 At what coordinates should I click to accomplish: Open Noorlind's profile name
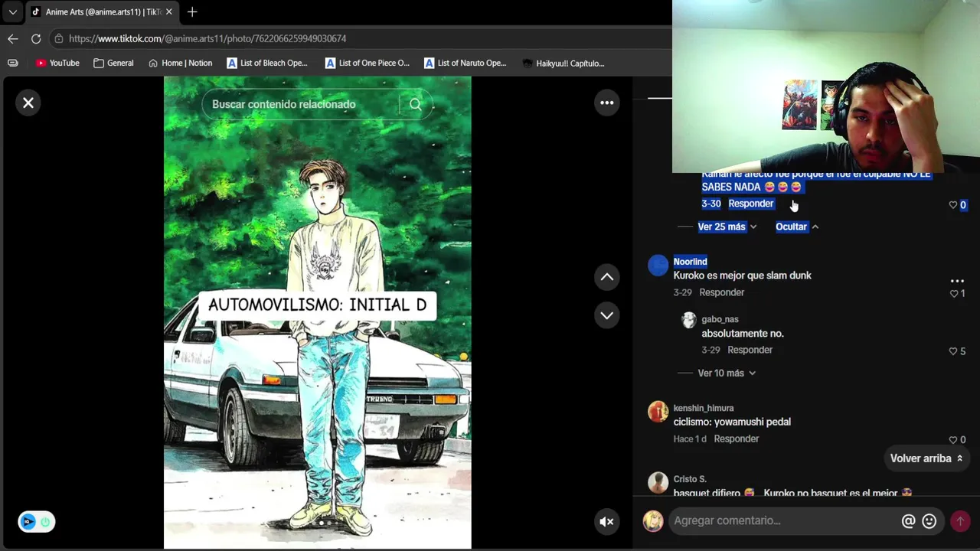click(690, 262)
